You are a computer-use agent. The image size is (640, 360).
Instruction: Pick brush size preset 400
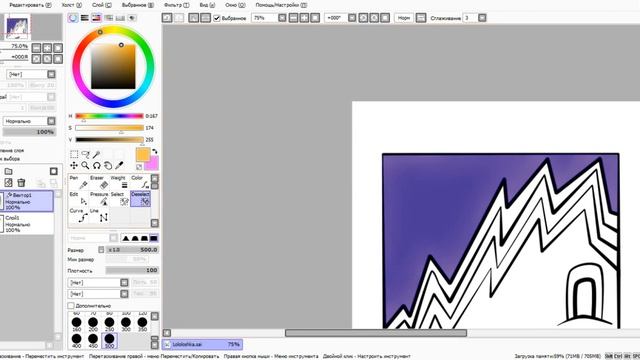coord(76,341)
